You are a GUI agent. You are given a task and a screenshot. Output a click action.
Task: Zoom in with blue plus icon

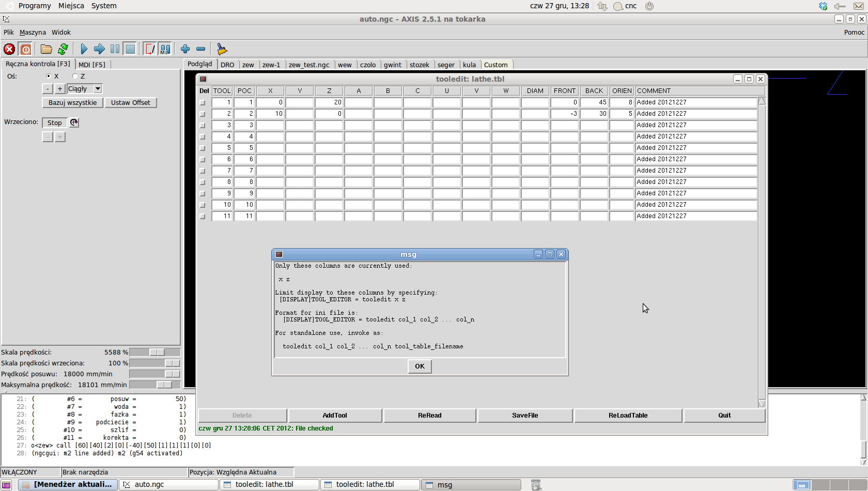185,49
